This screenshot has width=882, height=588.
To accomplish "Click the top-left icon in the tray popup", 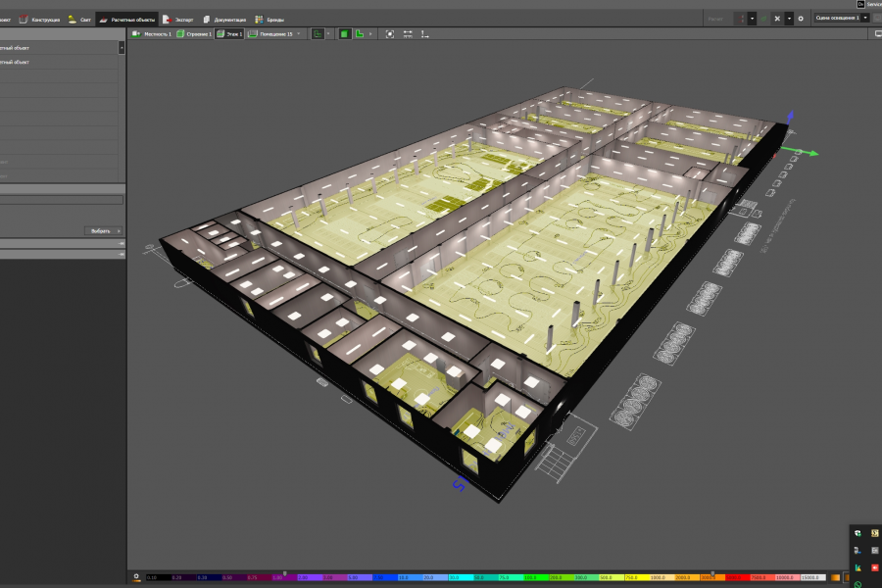I will coord(857,533).
